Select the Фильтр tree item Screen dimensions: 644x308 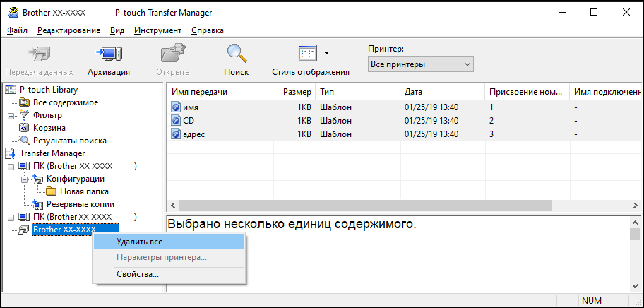[47, 115]
